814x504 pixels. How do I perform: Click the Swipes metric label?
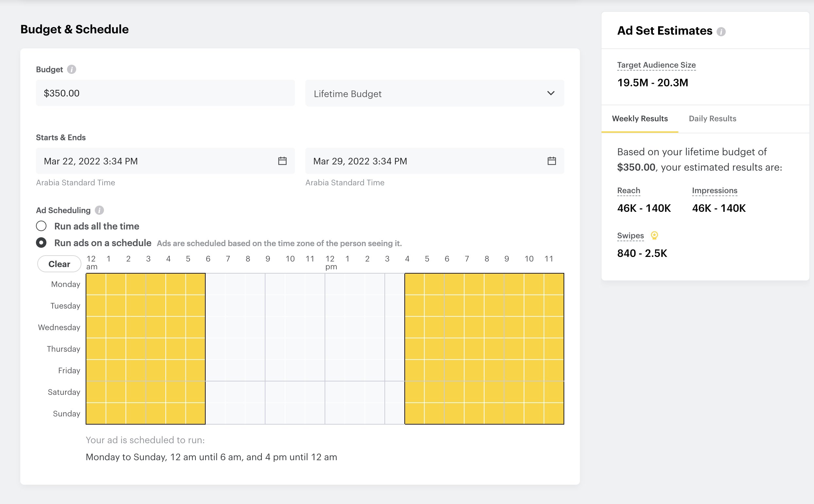pyautogui.click(x=630, y=236)
